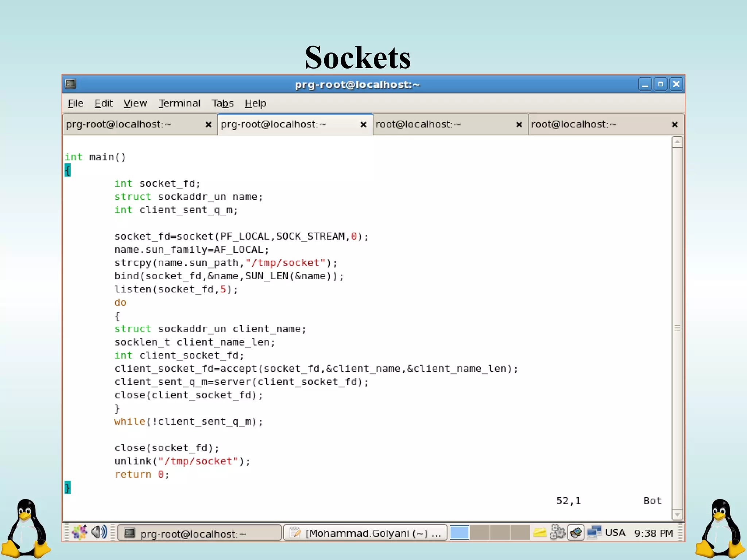
Task: Click highlighted closing brace at bottom
Action: click(x=67, y=487)
